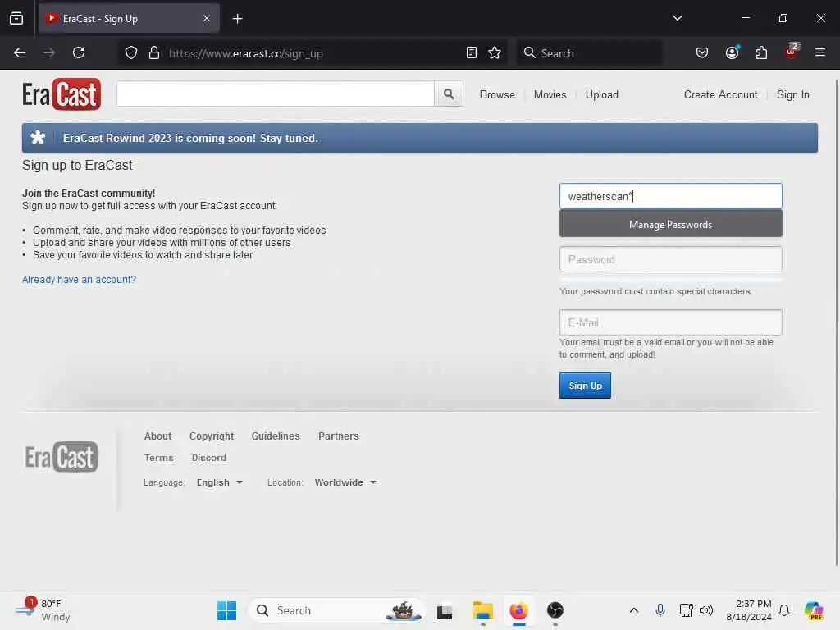Screen dimensions: 840x630
Task: Open the weather widget showing 80°F Windy
Action: pos(43,610)
